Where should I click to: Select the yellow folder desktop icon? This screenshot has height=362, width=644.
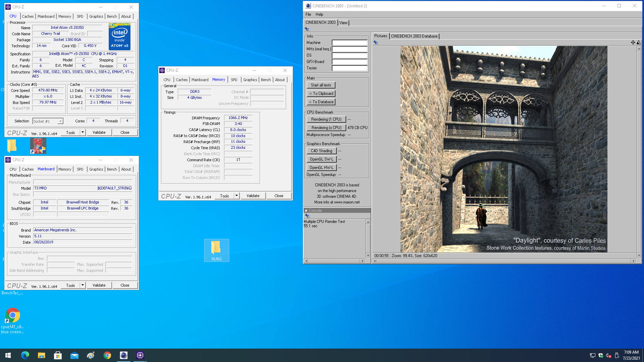pyautogui.click(x=12, y=146)
